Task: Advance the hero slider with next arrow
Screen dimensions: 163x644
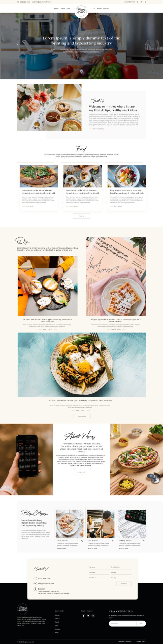Action: pos(145,45)
